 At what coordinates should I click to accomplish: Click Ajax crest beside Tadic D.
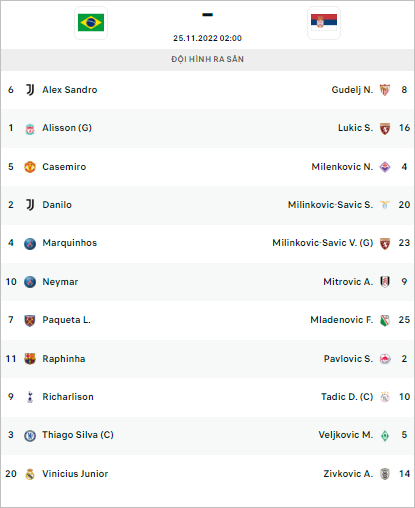point(385,397)
